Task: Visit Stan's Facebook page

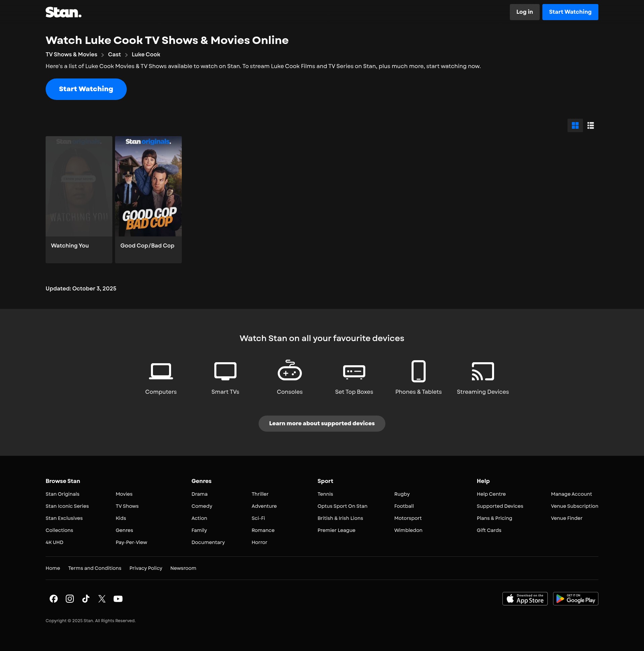Action: 54,598
